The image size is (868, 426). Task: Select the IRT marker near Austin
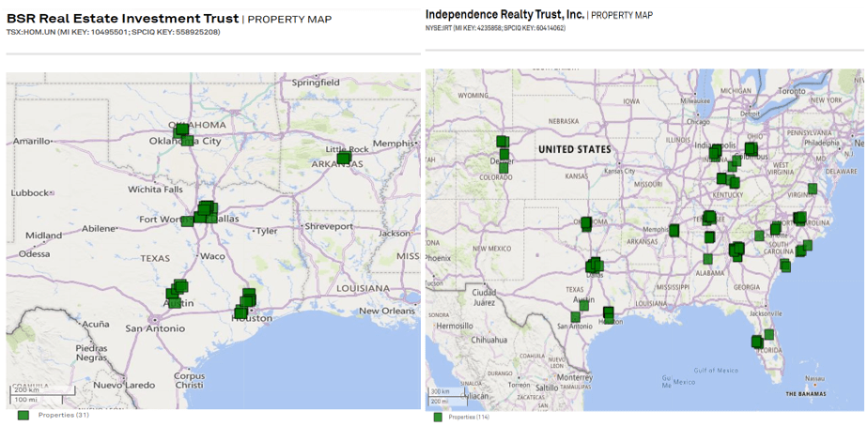[x=584, y=305]
